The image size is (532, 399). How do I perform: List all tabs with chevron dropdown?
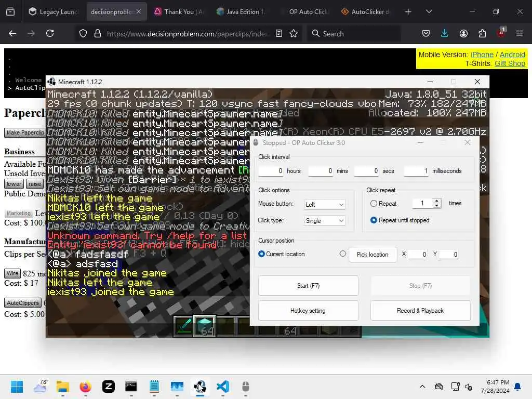point(429,12)
